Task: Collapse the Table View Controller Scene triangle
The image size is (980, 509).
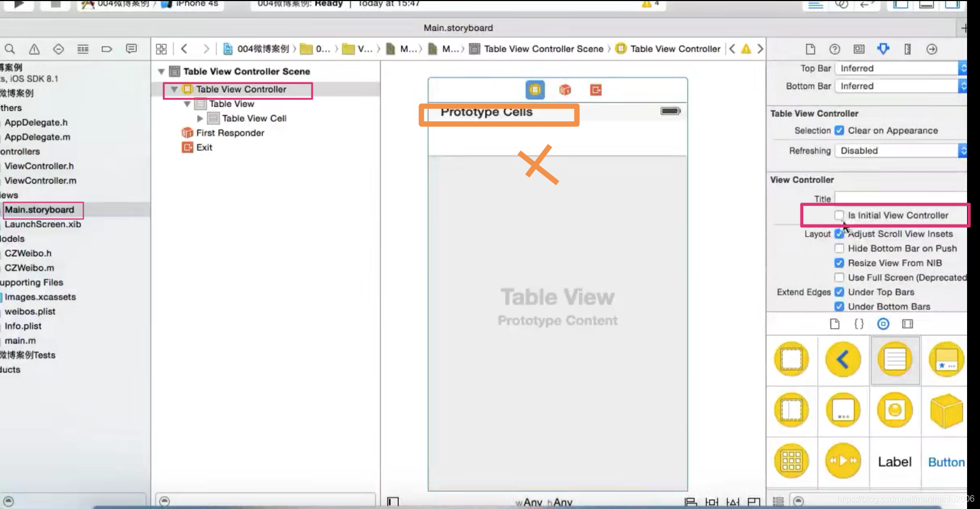Action: click(x=161, y=71)
